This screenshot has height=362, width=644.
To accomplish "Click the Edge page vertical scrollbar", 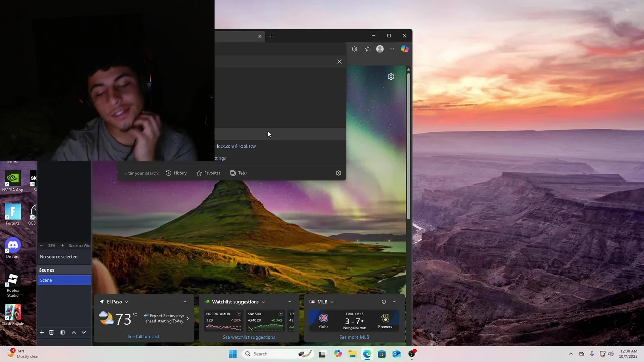I will (408, 146).
